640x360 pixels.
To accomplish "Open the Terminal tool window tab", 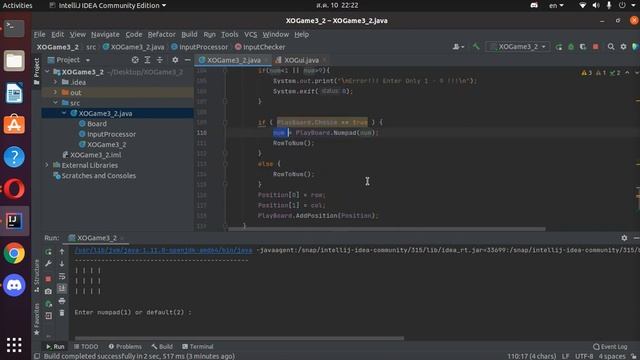I will (198, 347).
